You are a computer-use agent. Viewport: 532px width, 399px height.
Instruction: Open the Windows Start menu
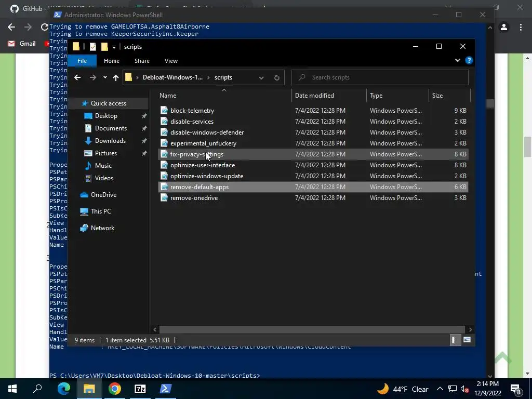(12, 389)
